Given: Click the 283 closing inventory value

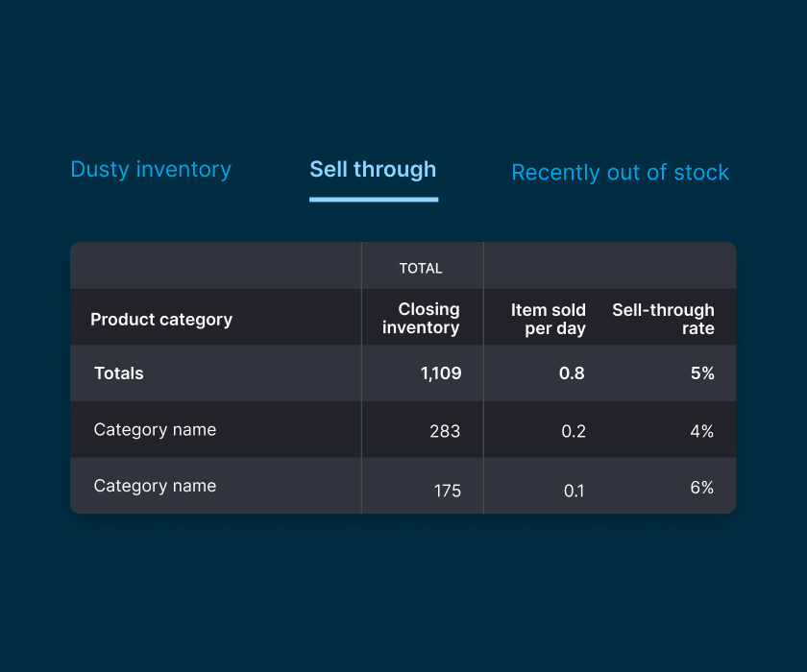Looking at the screenshot, I should coord(445,432).
